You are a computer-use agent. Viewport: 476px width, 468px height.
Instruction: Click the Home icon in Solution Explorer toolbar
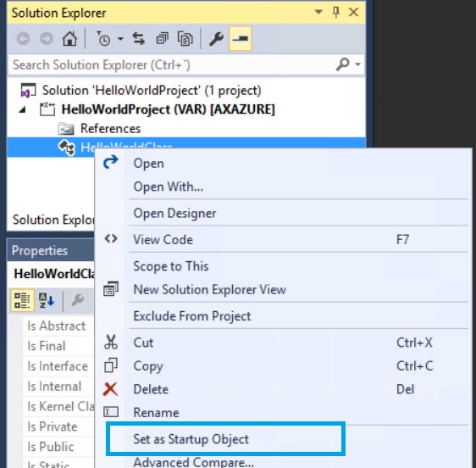click(69, 39)
